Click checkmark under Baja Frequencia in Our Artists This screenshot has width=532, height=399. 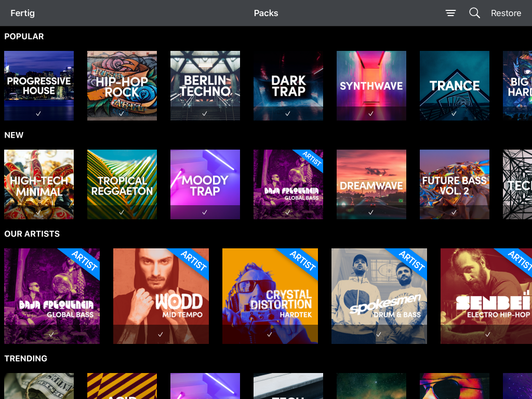[x=51, y=335]
